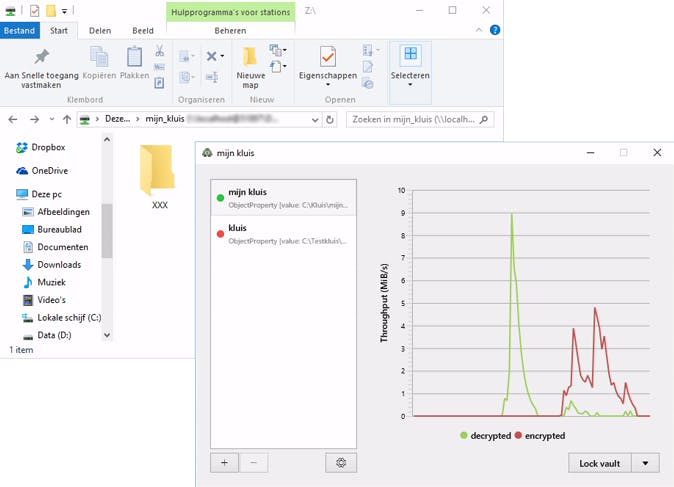
Task: Open Afbeeldingen in navigation pane
Action: [x=63, y=212]
